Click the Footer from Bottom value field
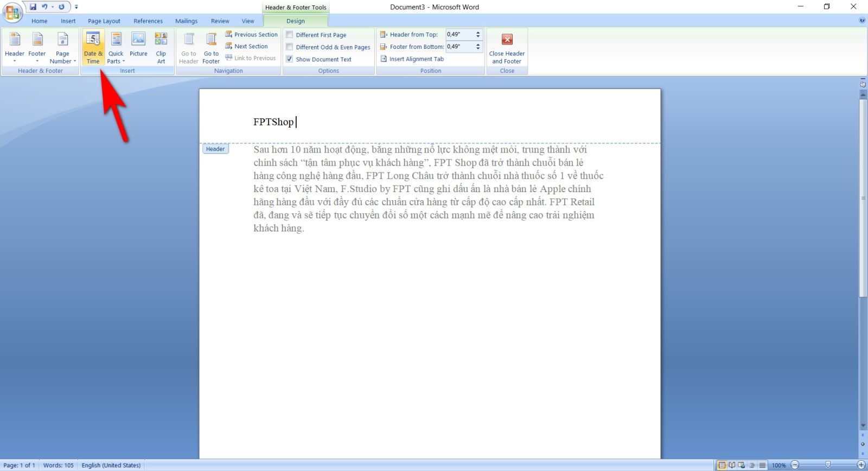This screenshot has width=868, height=471. 459,47
